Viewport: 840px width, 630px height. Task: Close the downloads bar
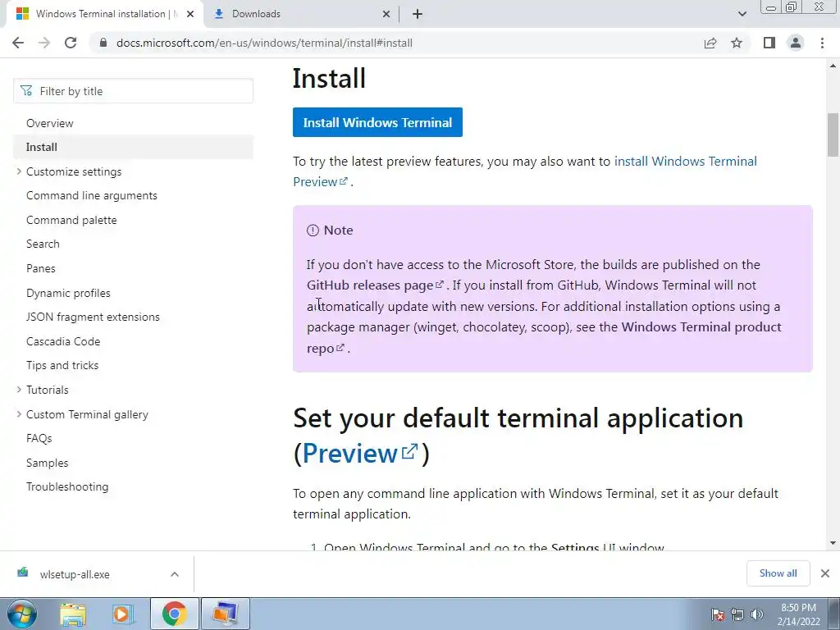point(825,573)
